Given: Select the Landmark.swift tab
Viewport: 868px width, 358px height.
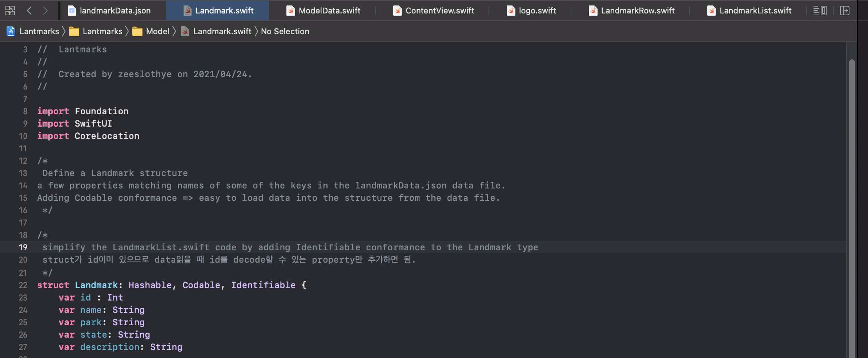Looking at the screenshot, I should pos(217,11).
